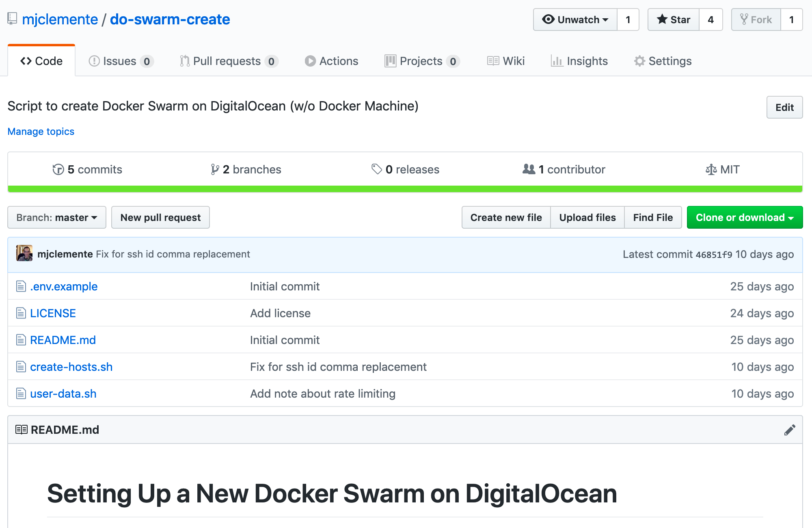Click the contributor people icon
The height and width of the screenshot is (528, 812).
coord(529,169)
